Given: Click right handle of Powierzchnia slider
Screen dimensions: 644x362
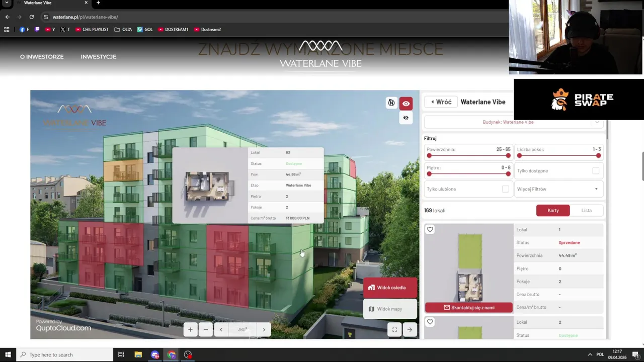Looking at the screenshot, I should (x=508, y=156).
